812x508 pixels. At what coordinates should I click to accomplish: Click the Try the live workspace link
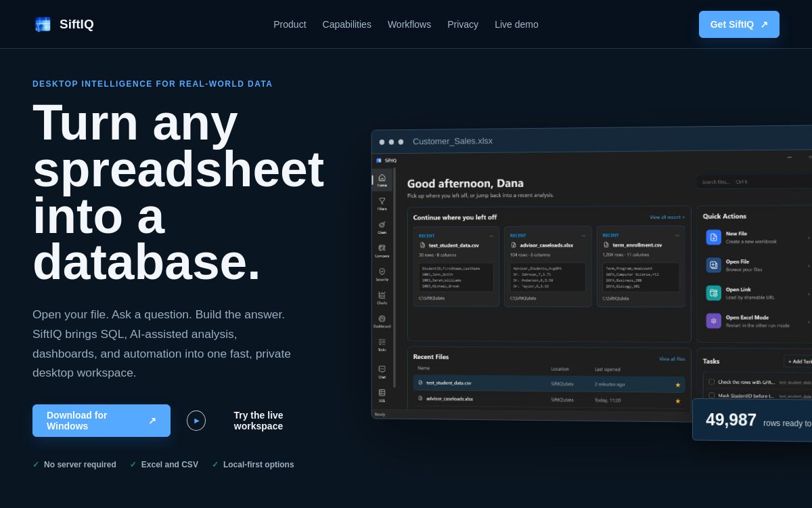[x=258, y=421]
